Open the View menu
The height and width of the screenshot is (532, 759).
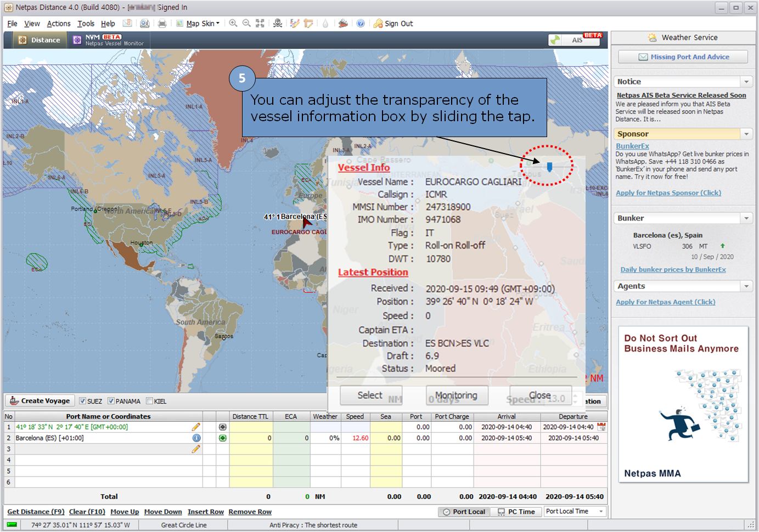(x=32, y=24)
